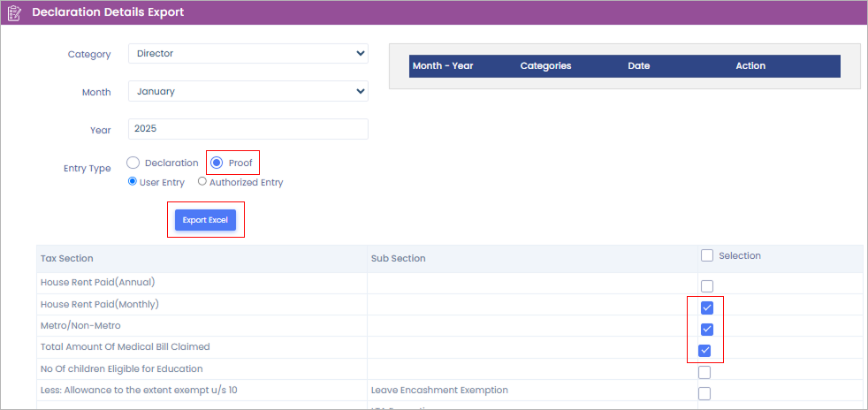Click the Action column header
Screen dimensions: 868x410
pos(750,66)
